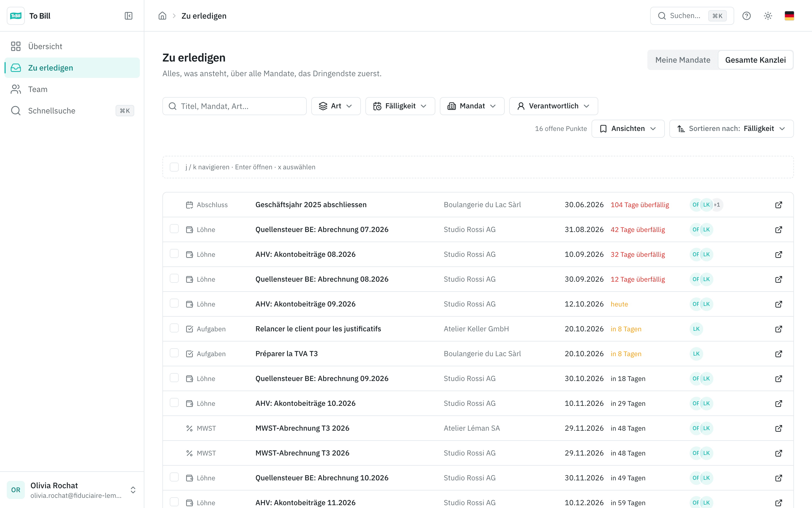Screen dimensions: 812x508
Task: Collapse the sidebar panel icon
Action: tap(129, 16)
